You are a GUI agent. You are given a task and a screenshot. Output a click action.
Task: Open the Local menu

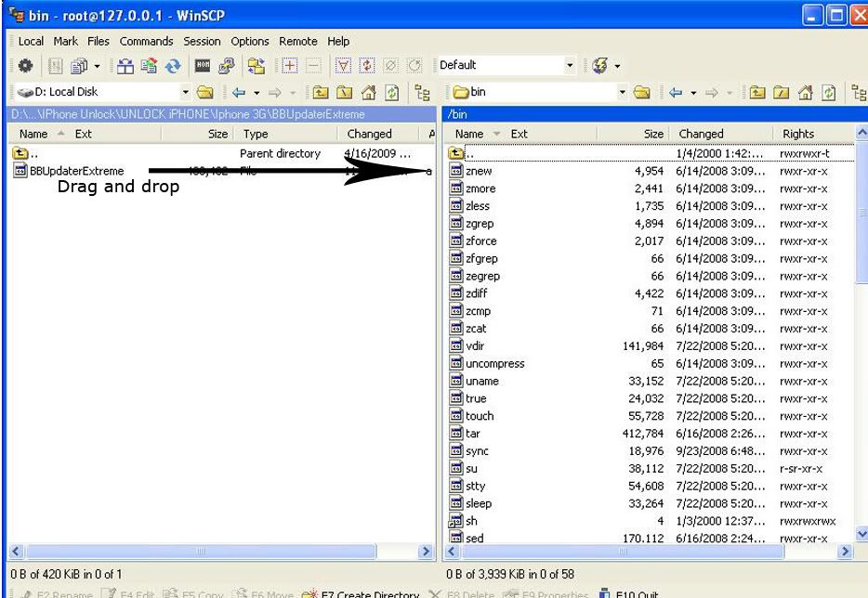click(31, 42)
